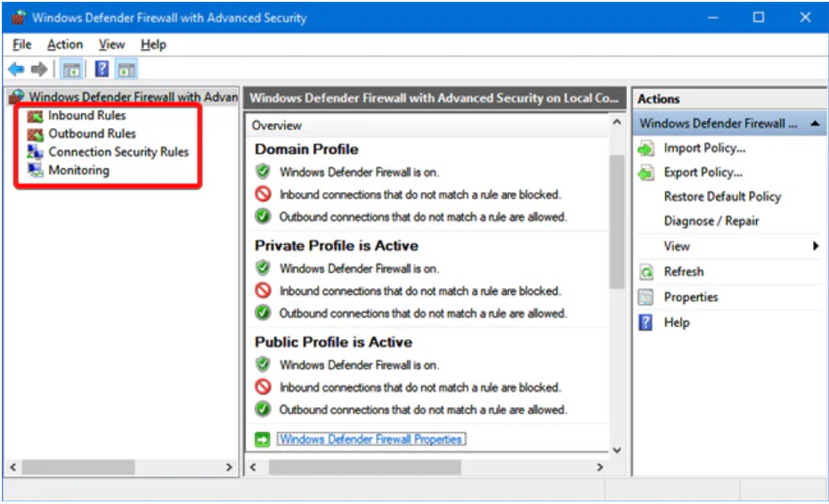Click the Refresh icon in Actions pane

tap(646, 272)
